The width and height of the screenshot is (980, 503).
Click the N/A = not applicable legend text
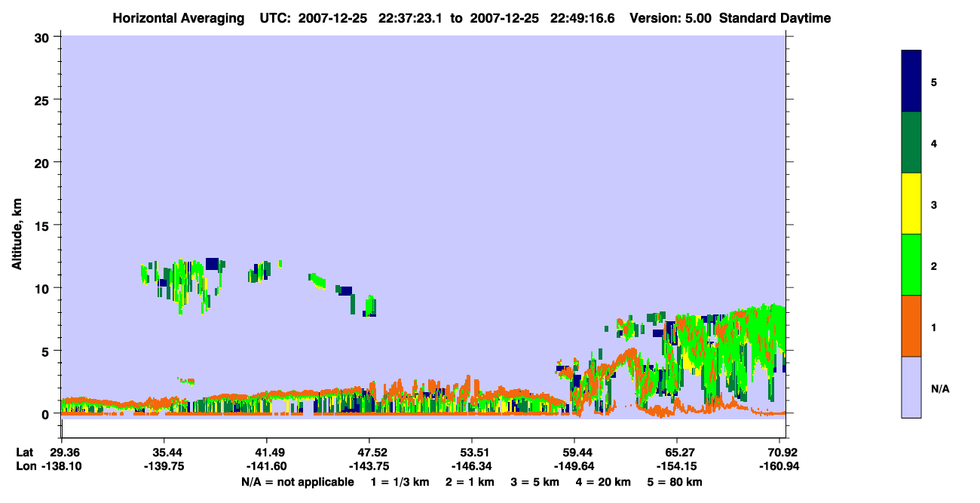298,482
